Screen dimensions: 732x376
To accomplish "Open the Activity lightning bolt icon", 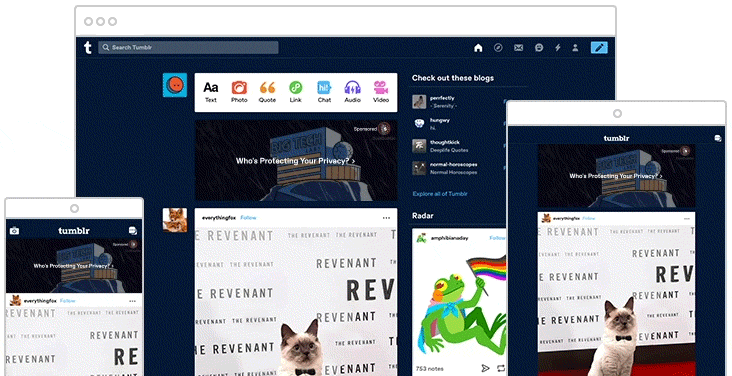I will coord(557,48).
